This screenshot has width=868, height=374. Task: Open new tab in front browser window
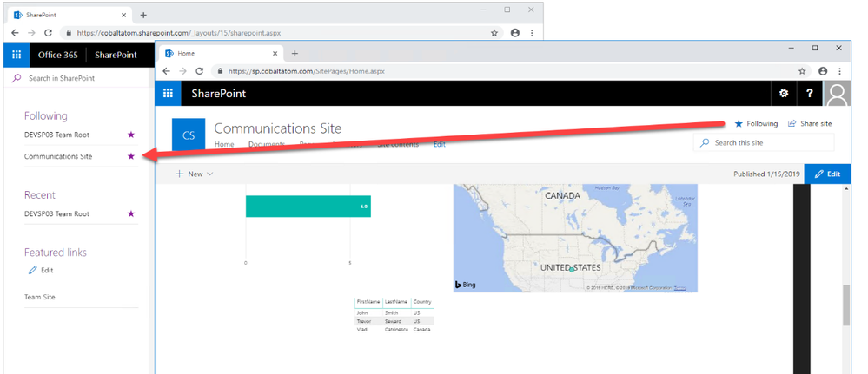point(295,54)
